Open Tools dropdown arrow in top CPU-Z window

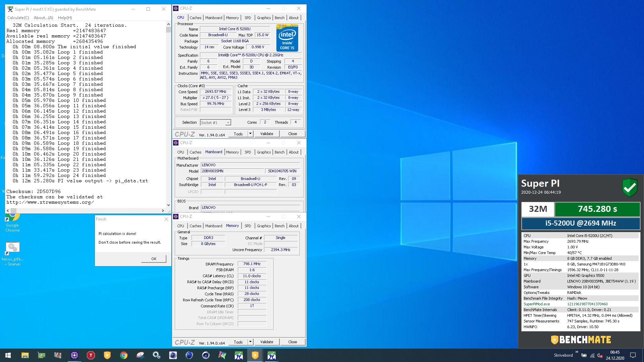pos(250,134)
